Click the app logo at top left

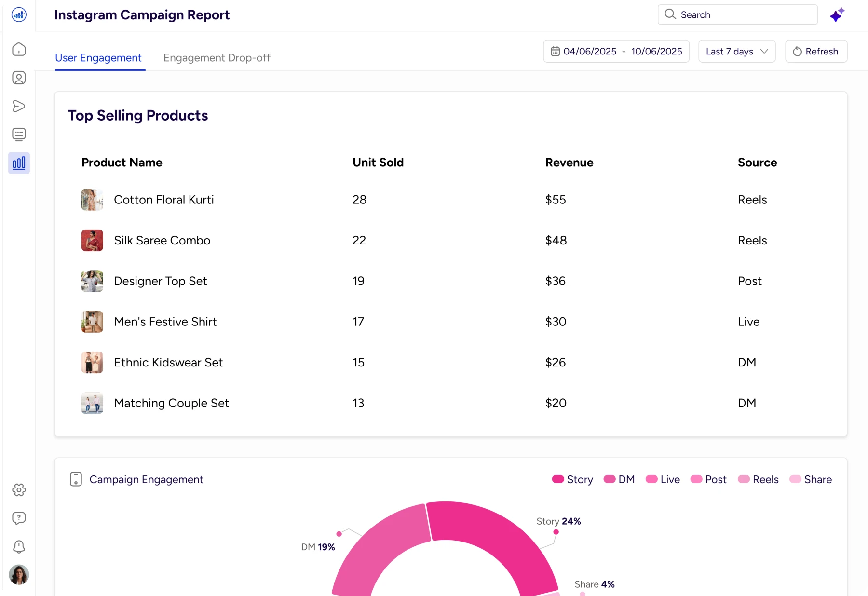[x=19, y=15]
